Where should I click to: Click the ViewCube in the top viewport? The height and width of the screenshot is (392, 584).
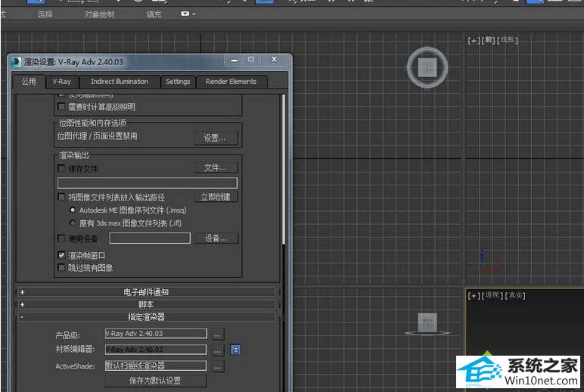pos(427,68)
